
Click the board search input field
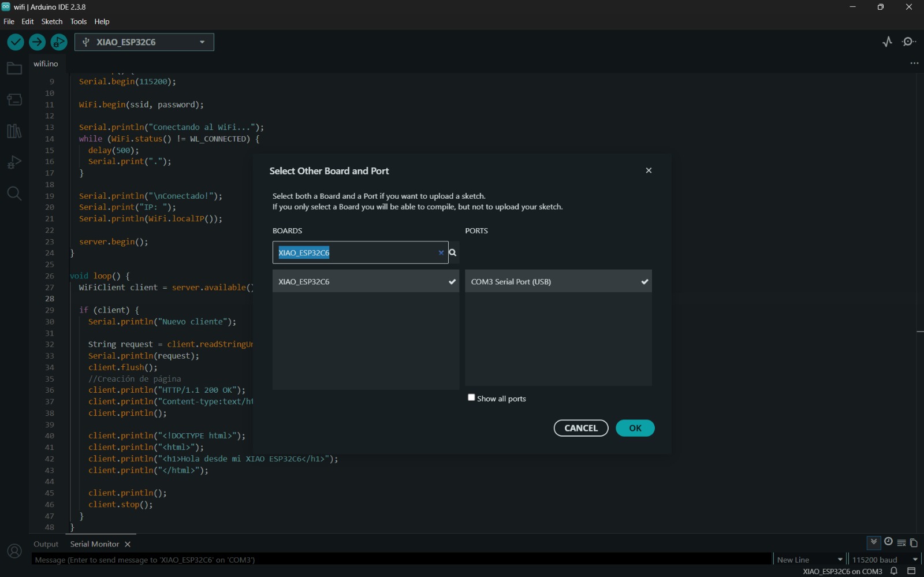coord(355,252)
